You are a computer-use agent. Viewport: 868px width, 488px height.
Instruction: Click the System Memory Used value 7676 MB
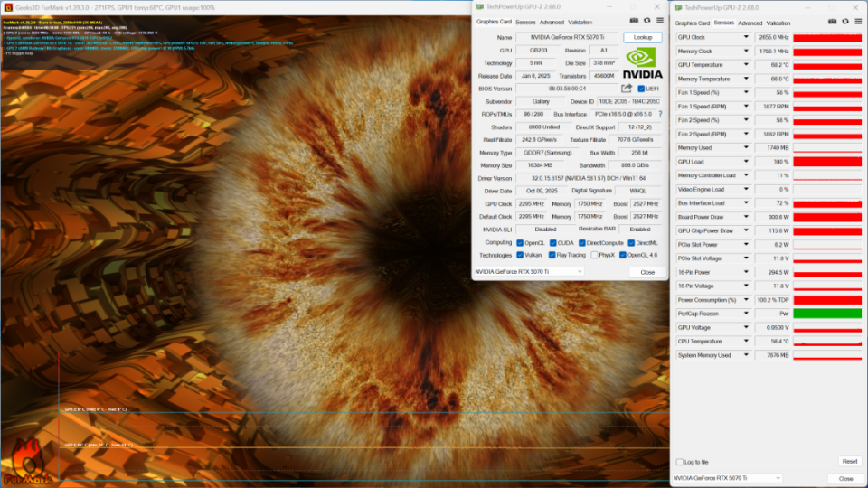[x=772, y=355]
